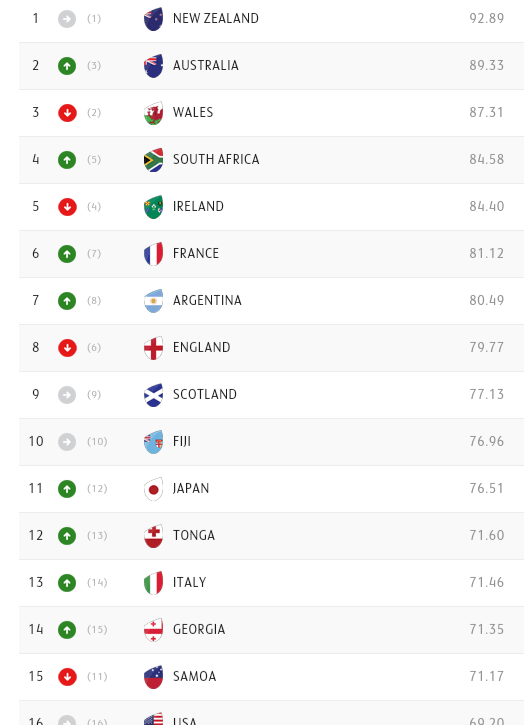Open the FRANCE team link
Image resolution: width=524 pixels, height=725 pixels.
[x=196, y=253]
